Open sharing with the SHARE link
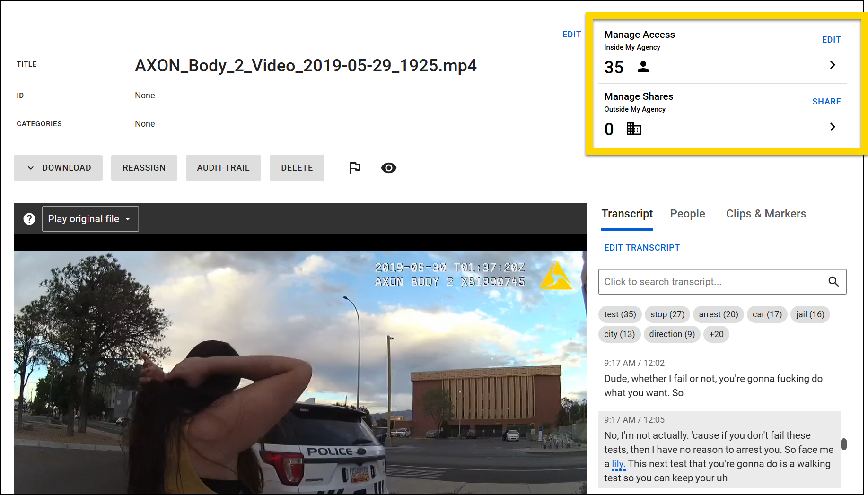The image size is (868, 495). click(x=826, y=101)
